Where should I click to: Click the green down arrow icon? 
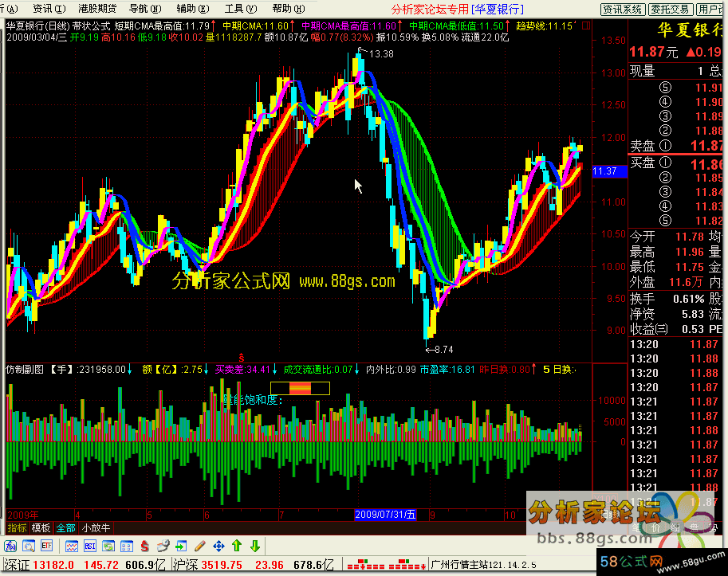tap(255, 546)
